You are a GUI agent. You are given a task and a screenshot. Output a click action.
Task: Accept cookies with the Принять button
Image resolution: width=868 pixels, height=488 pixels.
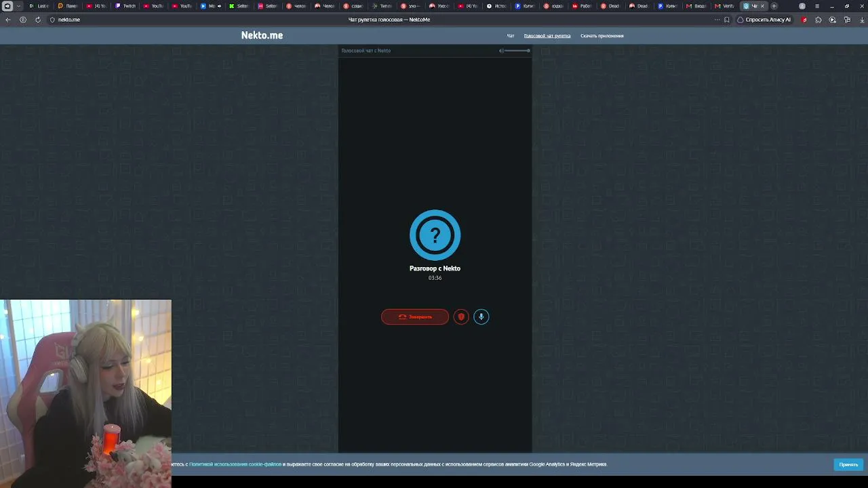[x=848, y=464]
